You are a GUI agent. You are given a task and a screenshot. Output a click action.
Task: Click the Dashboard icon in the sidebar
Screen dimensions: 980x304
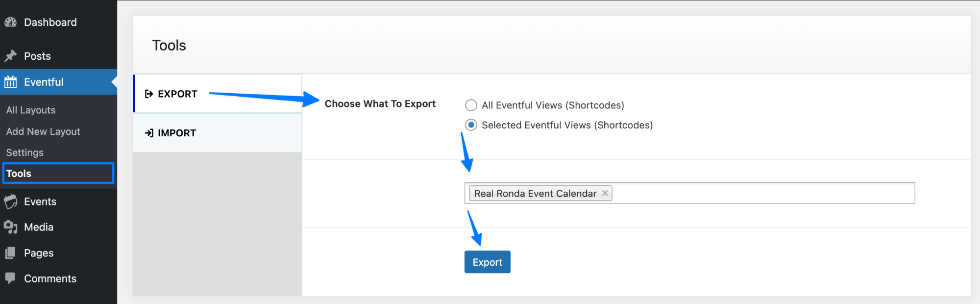pos(11,22)
